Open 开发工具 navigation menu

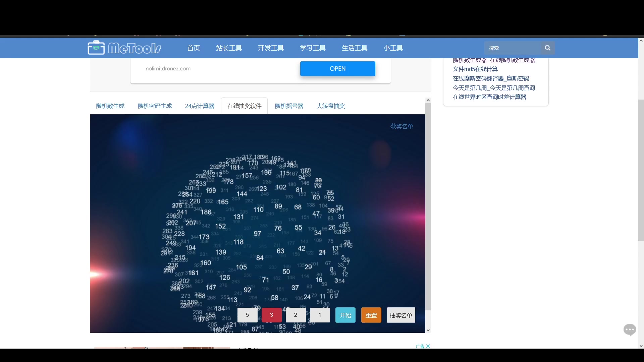point(271,48)
